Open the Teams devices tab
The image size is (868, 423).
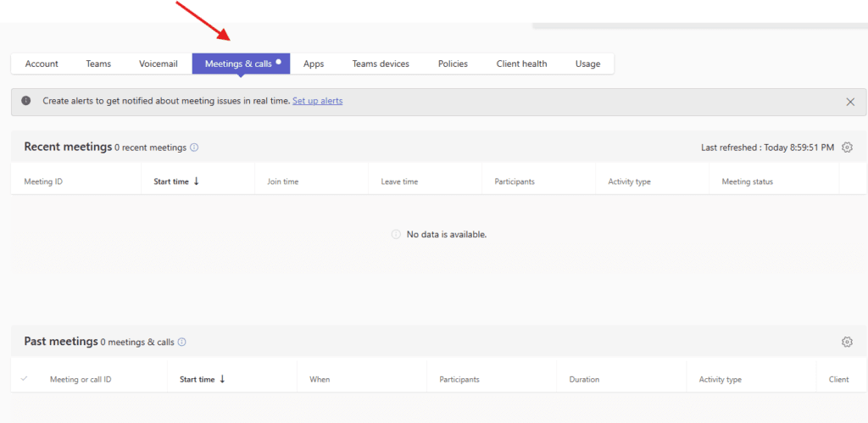click(x=381, y=64)
